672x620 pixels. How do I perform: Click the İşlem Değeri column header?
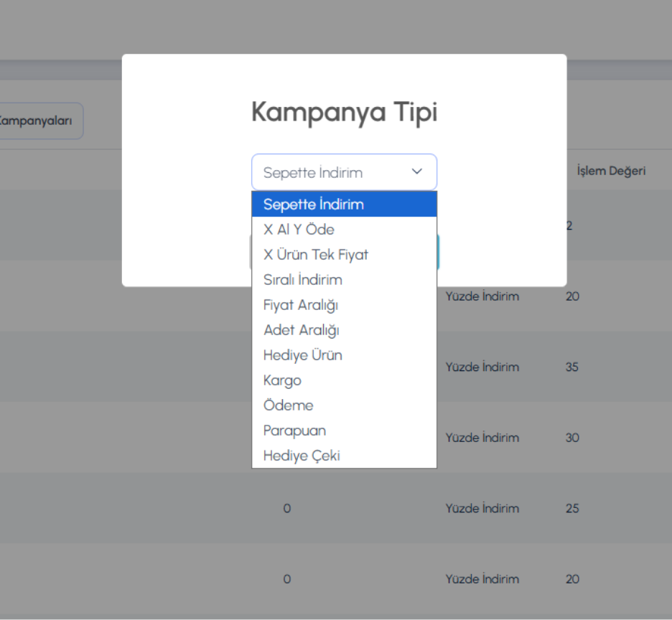tap(610, 171)
